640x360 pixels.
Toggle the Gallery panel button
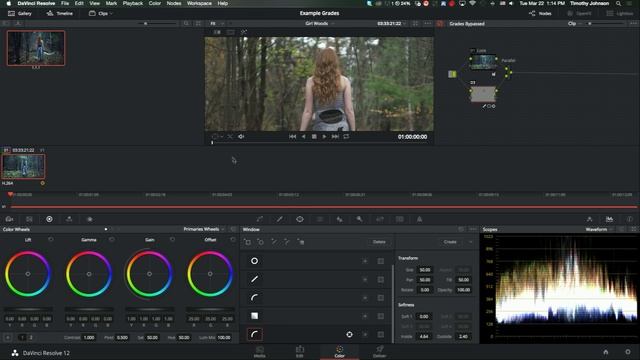(x=20, y=13)
